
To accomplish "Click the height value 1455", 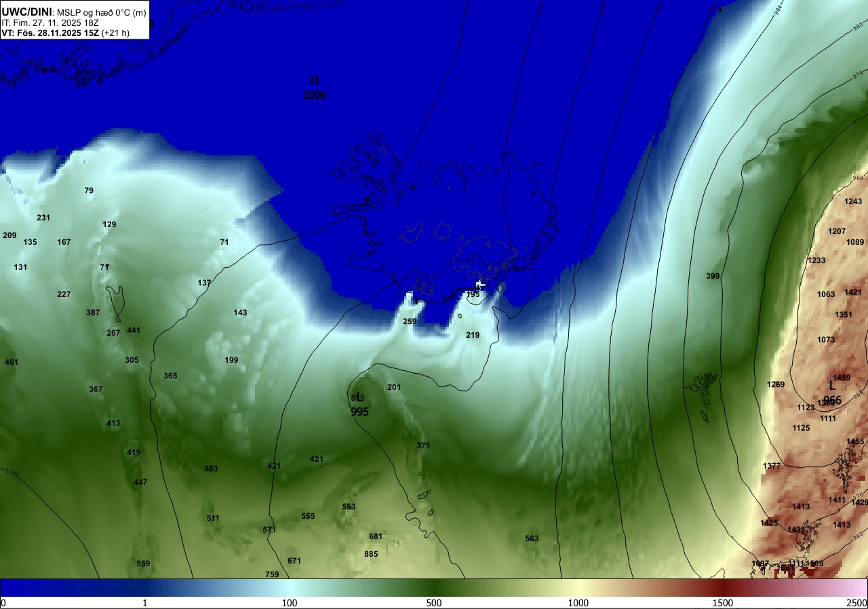I will pyautogui.click(x=855, y=441).
